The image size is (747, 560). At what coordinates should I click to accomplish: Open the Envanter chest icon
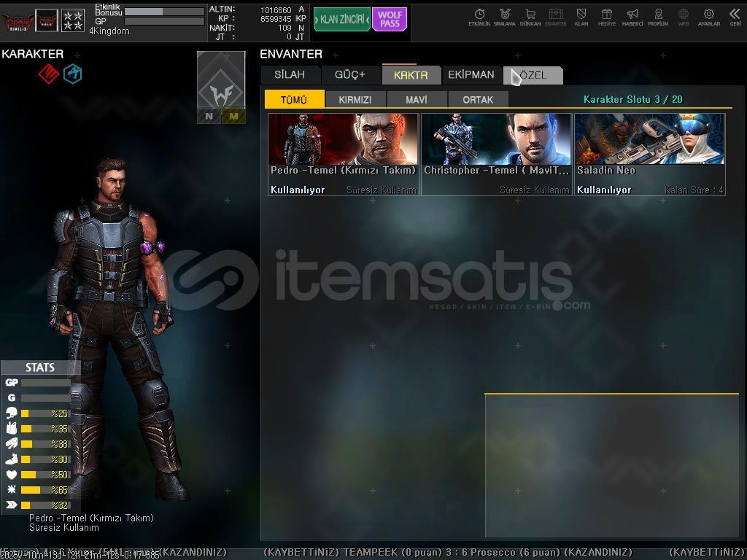pyautogui.click(x=555, y=17)
